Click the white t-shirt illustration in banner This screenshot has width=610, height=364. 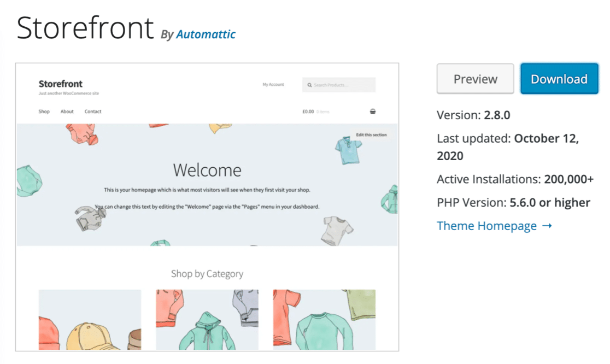[x=337, y=231]
